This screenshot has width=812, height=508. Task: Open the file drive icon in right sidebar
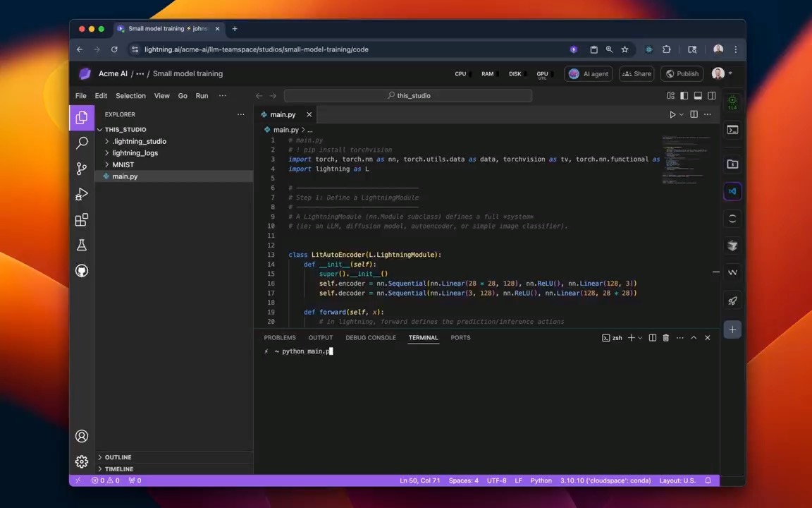732,164
